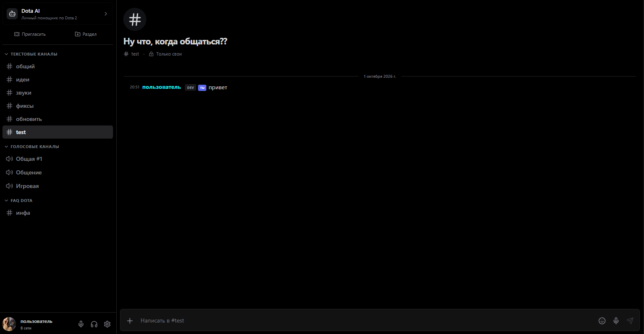The width and height of the screenshot is (644, 334).
Task: Click the Раздел create section button
Action: tap(85, 34)
